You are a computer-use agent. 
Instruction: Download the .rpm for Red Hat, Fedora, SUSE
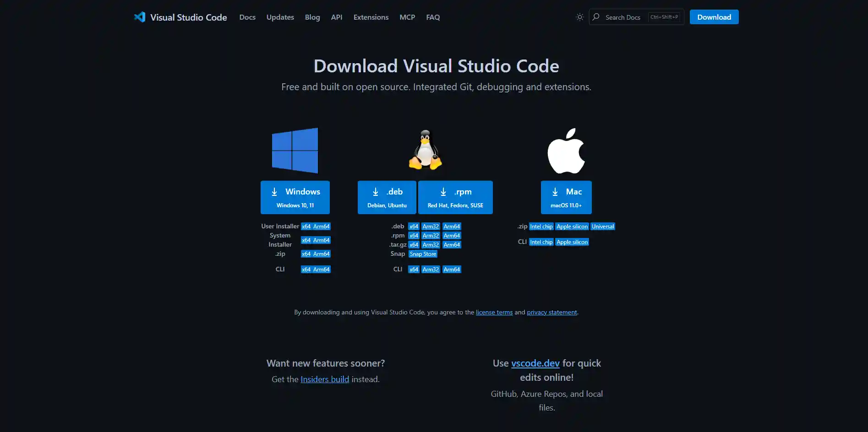pyautogui.click(x=455, y=197)
